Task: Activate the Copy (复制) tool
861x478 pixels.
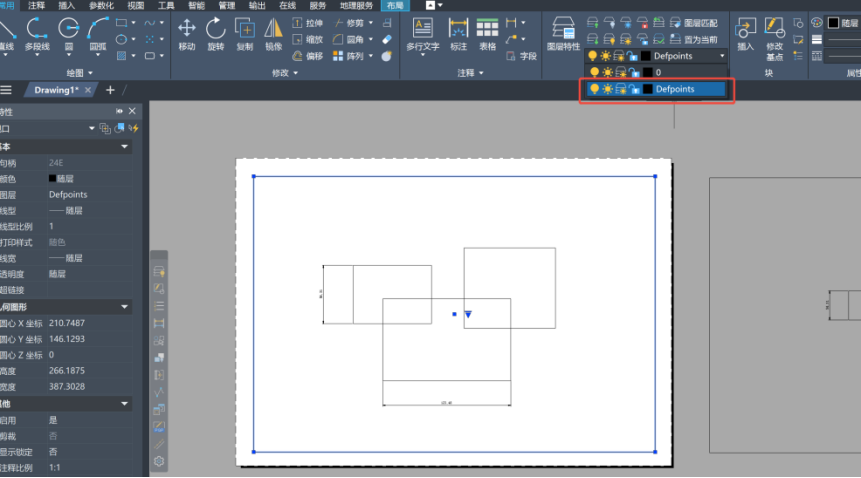Action: tap(244, 35)
